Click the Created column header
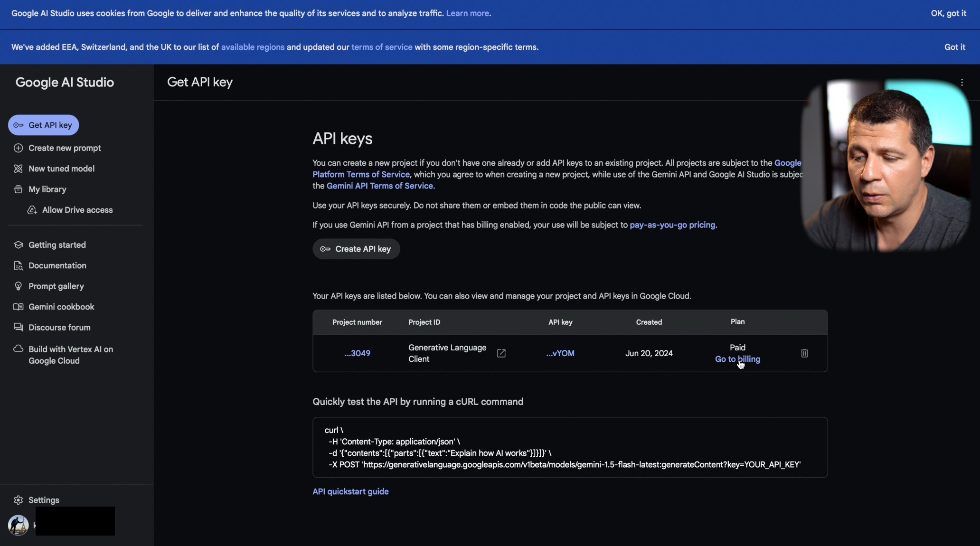This screenshot has width=980, height=546. click(x=649, y=322)
